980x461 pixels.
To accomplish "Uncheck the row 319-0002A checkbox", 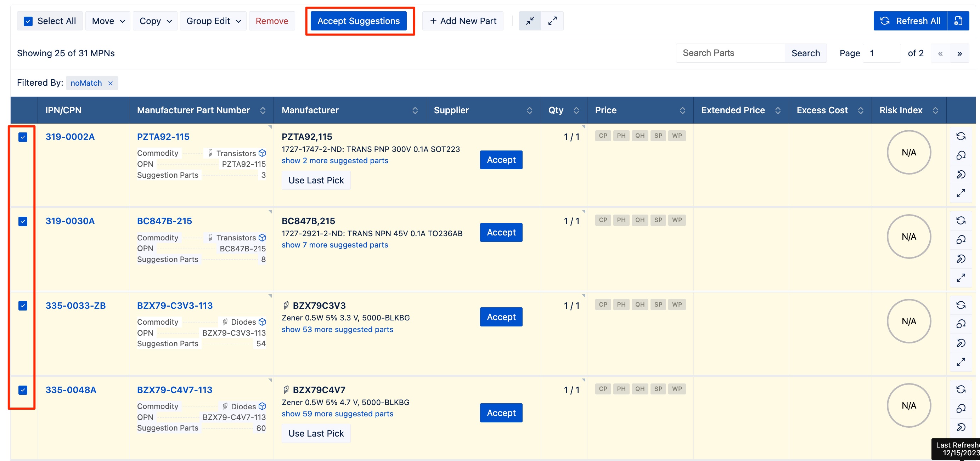I will 23,137.
